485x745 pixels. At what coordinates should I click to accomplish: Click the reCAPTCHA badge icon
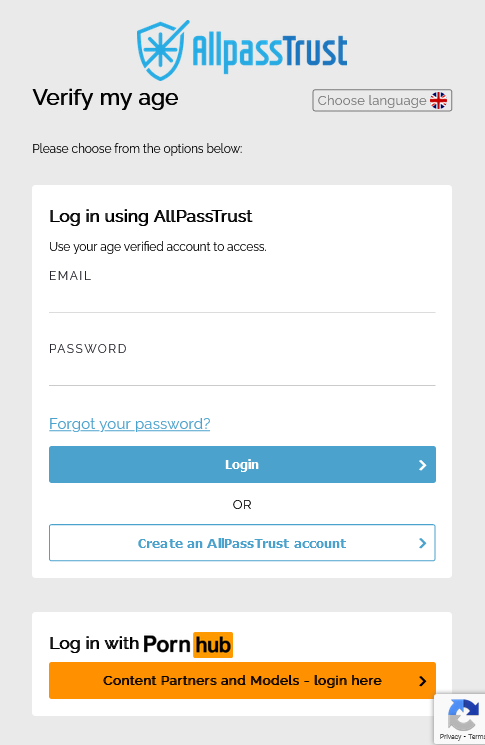(464, 714)
